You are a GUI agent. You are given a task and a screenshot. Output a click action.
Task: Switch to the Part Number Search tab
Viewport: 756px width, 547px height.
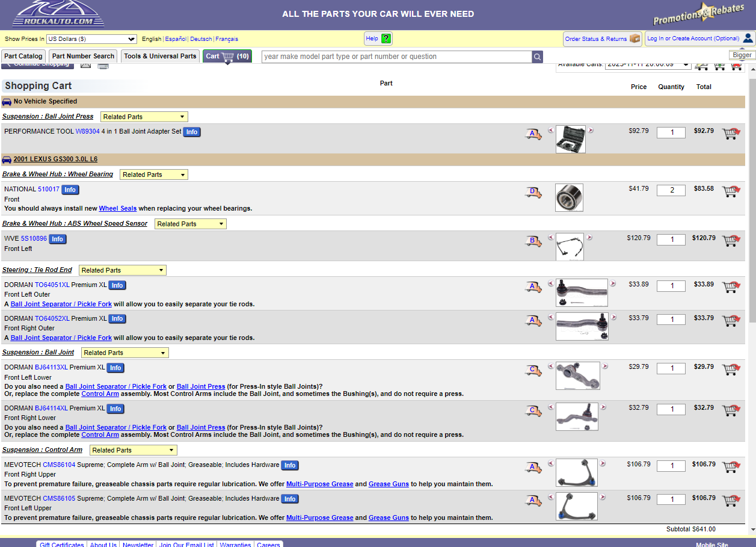(83, 56)
